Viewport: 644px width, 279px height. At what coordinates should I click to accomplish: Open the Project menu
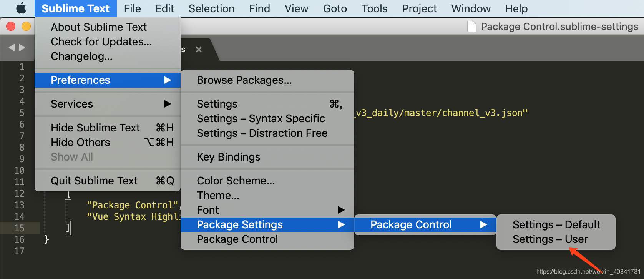point(419,8)
